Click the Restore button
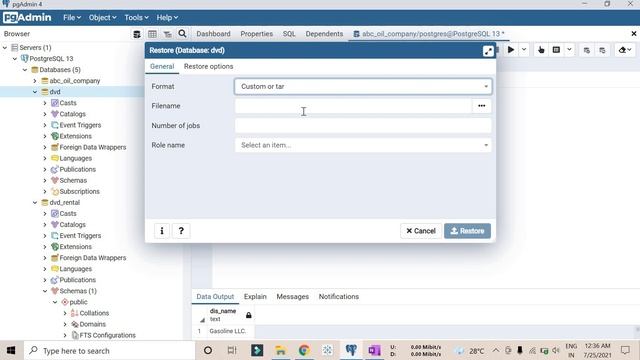Viewport: 640px width, 360px height. 467,231
